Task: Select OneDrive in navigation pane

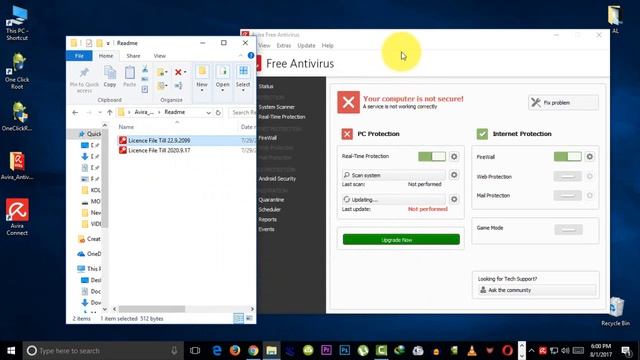Action: [89, 254]
